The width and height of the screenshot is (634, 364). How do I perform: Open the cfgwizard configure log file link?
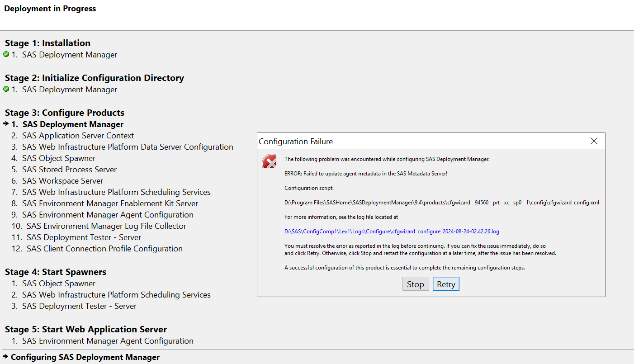click(x=392, y=232)
